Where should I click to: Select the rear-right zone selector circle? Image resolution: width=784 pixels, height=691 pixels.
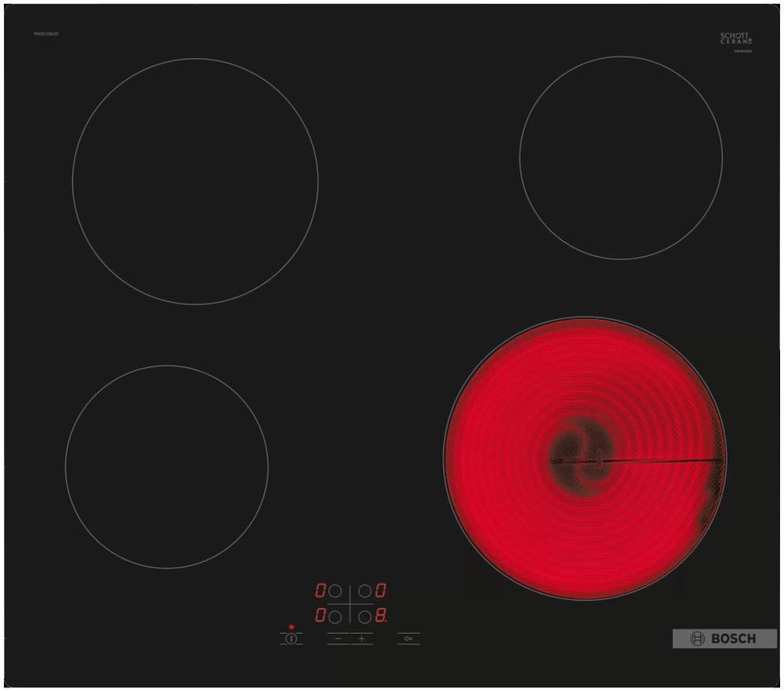(x=365, y=591)
